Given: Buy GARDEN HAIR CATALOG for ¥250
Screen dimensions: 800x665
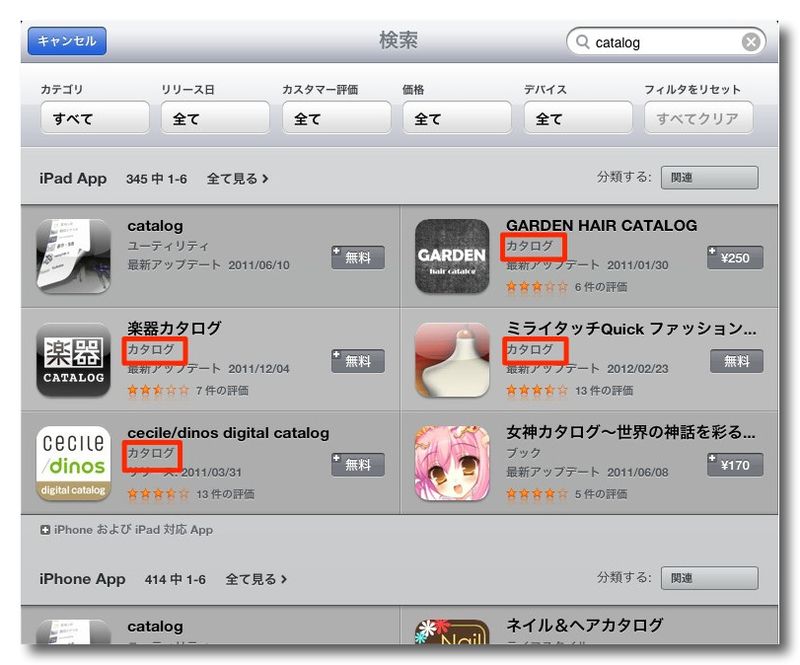Looking at the screenshot, I should pyautogui.click(x=735, y=257).
